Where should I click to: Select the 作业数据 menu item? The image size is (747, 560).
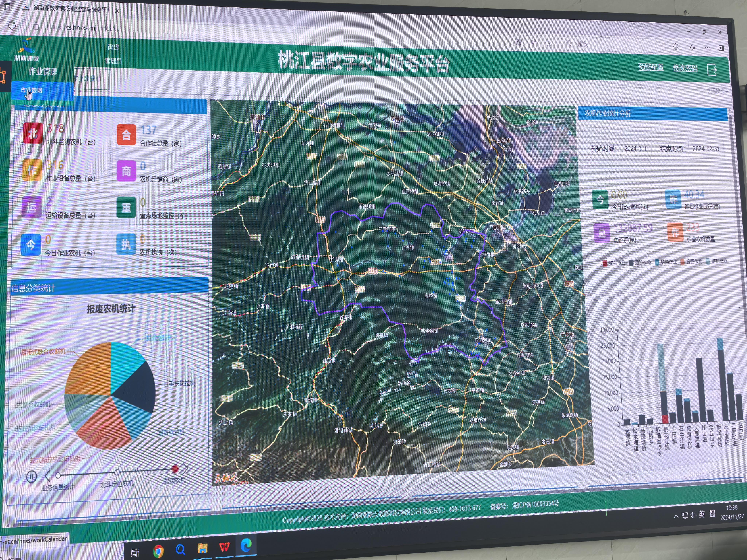32,90
